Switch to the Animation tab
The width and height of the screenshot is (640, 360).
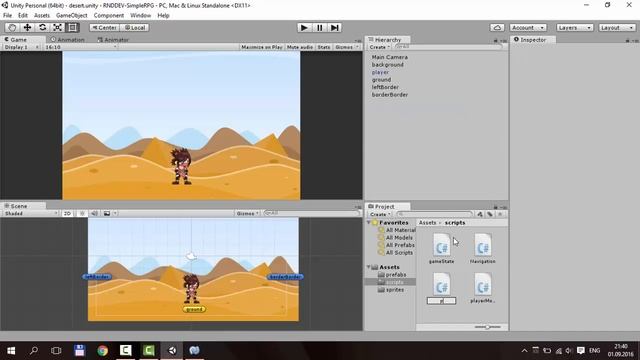[68, 40]
